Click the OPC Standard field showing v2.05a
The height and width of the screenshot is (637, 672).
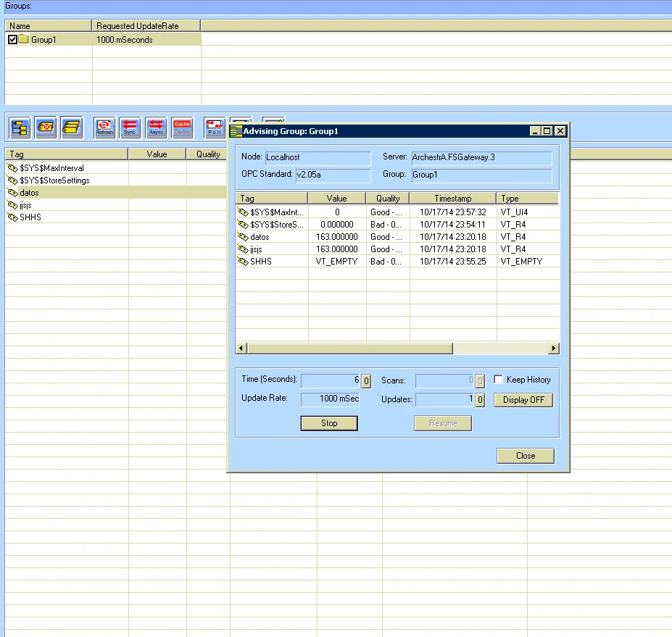click(333, 175)
